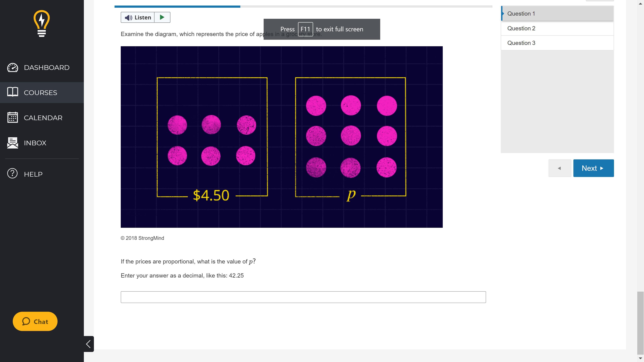Open the Chat bubble button
This screenshot has width=644, height=362.
35,321
